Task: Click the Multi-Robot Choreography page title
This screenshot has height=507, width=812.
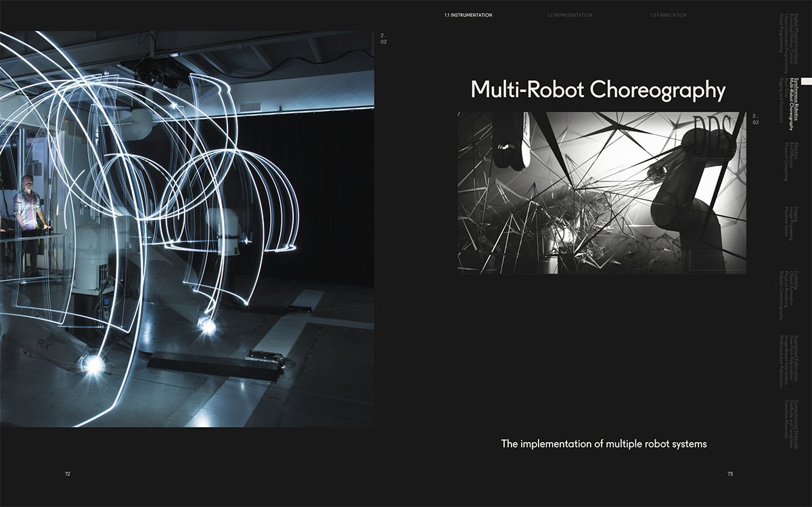Action: [x=597, y=90]
